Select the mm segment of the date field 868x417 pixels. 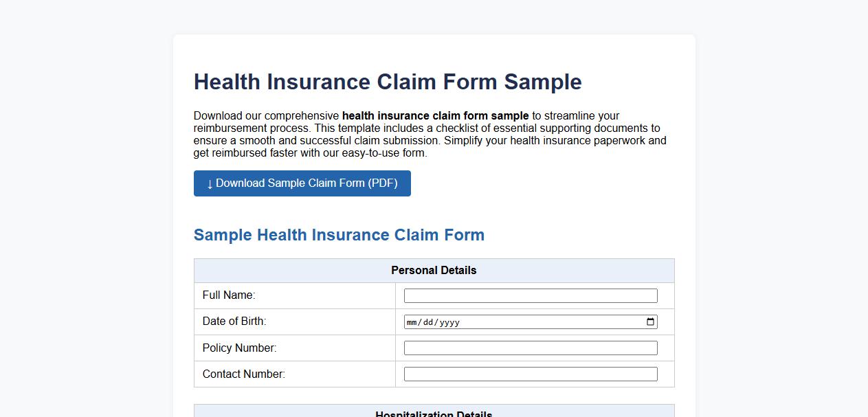point(412,321)
